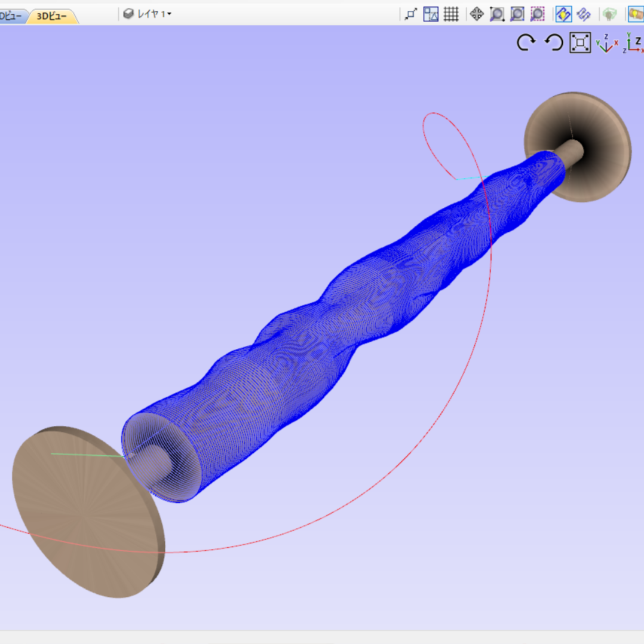Toggle the grid display icon
The height and width of the screenshot is (644, 644).
451,14
